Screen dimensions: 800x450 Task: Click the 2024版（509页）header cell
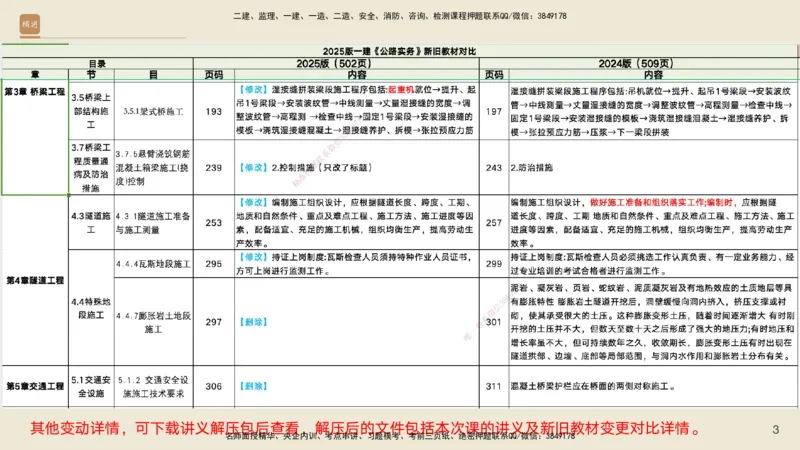click(636, 64)
